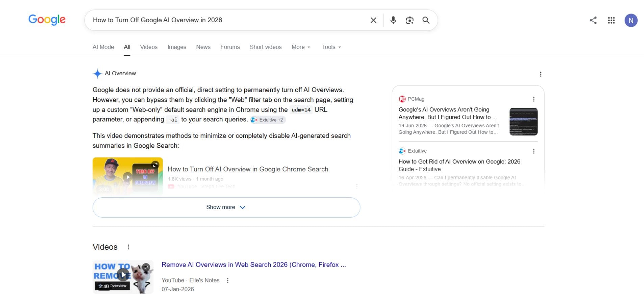Click the Extuitive source name in card

tap(417, 151)
